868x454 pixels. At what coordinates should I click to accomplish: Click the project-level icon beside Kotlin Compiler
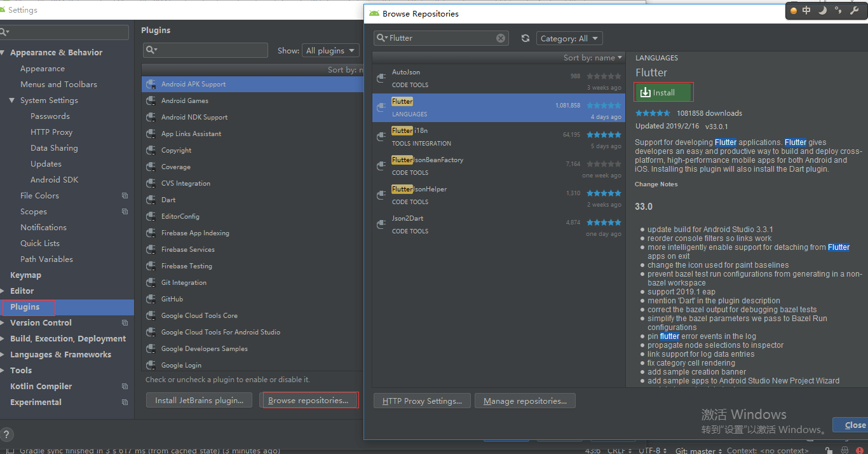click(x=125, y=387)
